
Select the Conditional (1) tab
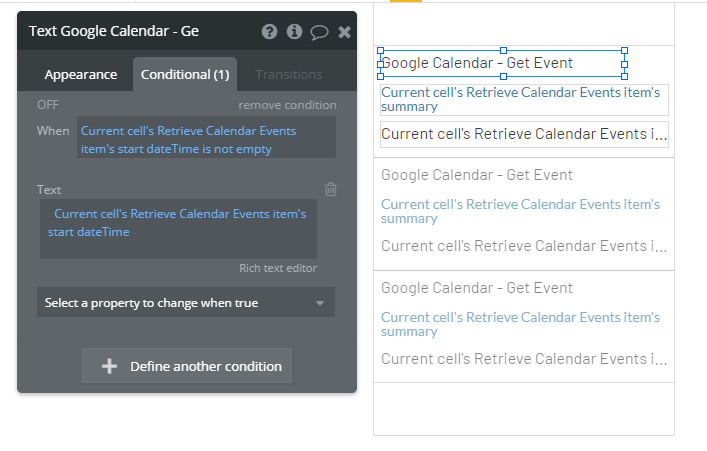pos(185,74)
